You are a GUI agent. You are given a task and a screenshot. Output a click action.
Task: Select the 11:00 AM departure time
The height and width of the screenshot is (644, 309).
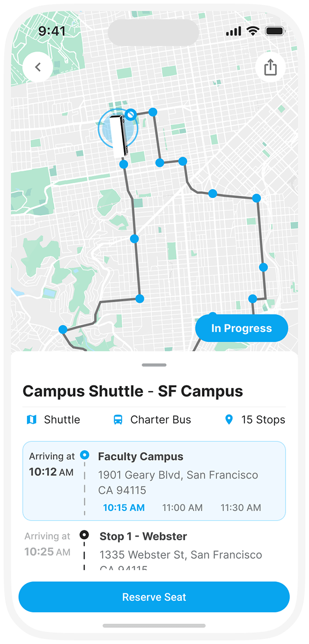click(x=182, y=508)
